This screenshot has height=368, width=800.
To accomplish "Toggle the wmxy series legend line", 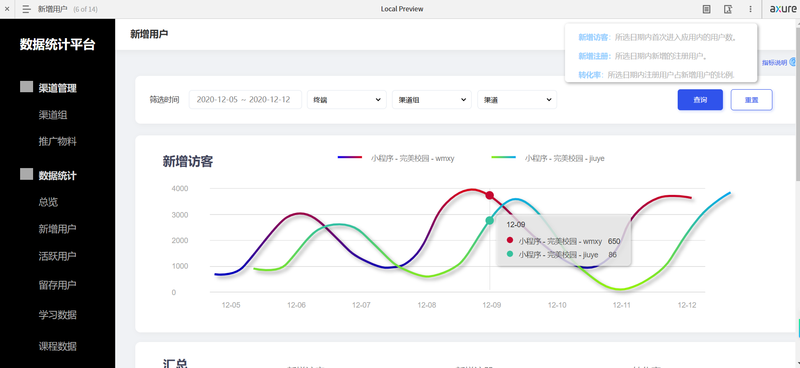I will 350,157.
